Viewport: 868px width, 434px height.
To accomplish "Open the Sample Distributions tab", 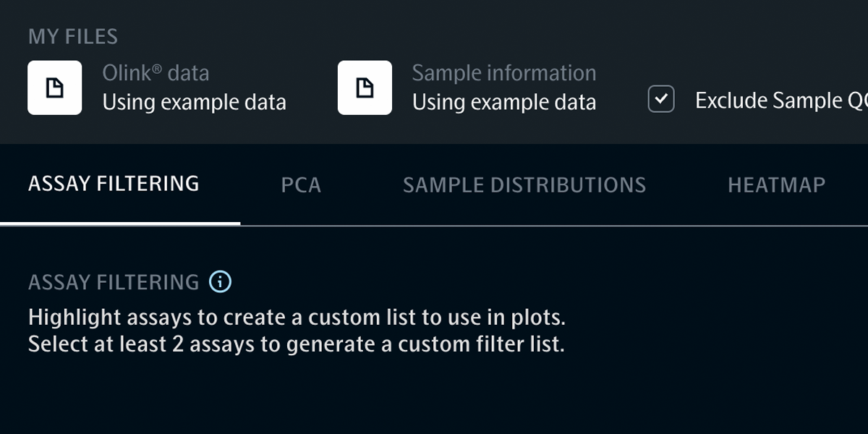I will click(524, 185).
